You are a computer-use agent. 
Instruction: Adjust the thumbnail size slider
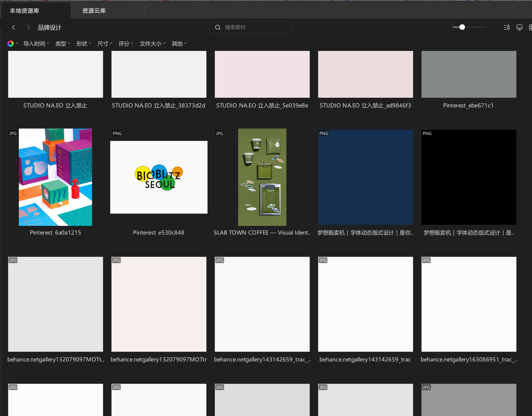[462, 27]
